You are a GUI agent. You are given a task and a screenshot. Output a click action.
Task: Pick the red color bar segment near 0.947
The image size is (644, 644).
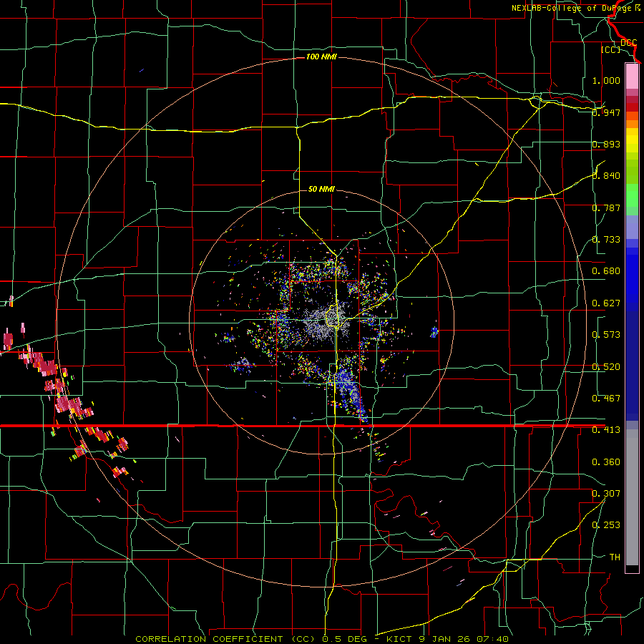pos(632,107)
